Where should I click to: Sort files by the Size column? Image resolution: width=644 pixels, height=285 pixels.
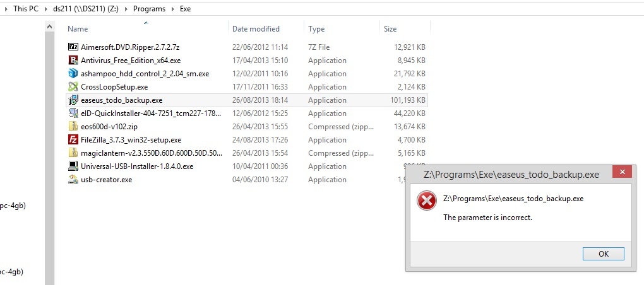pyautogui.click(x=390, y=29)
